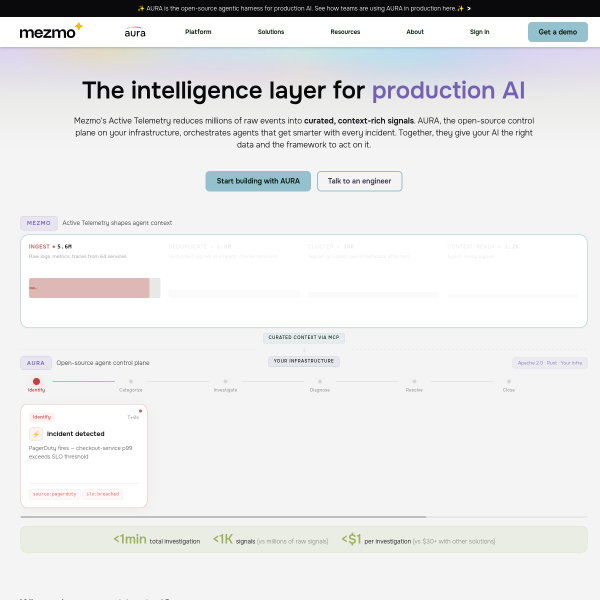The height and width of the screenshot is (600, 600).
Task: Select the Categorize timeline step
Action: [x=131, y=386]
